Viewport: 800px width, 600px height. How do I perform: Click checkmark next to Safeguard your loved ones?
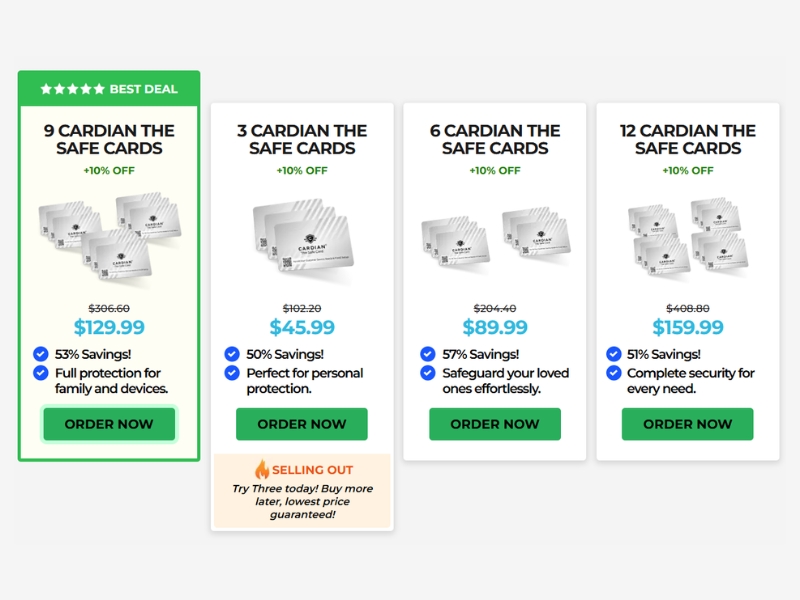coord(428,373)
